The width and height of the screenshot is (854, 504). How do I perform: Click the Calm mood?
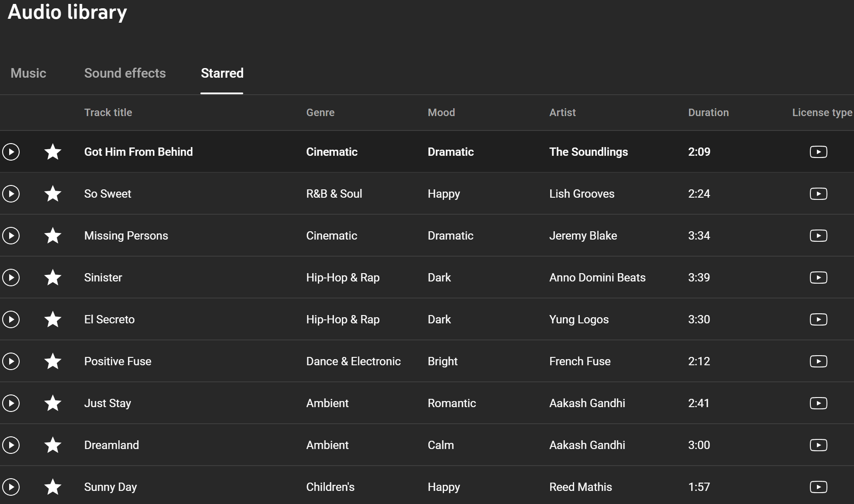[441, 445]
